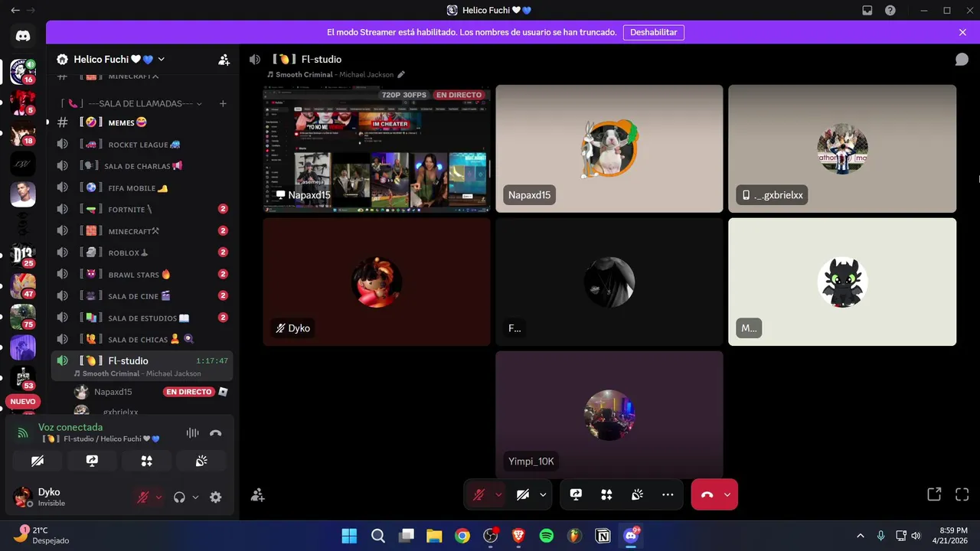Toggle camera in the voice panel

pos(38,461)
